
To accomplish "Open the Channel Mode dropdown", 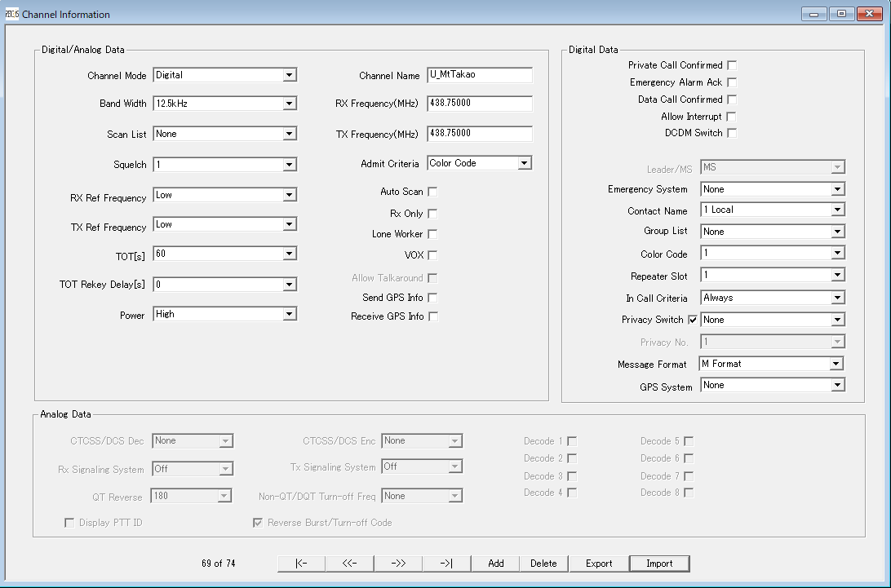I will (x=289, y=75).
